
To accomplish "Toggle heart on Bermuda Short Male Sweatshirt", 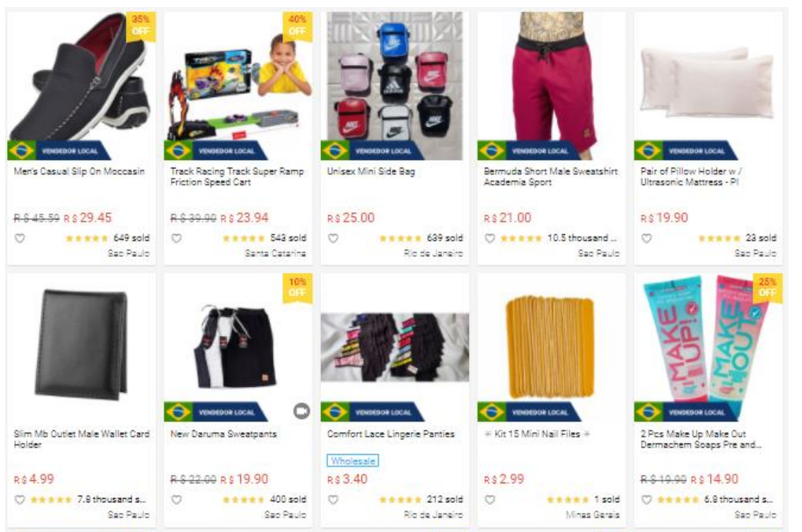I will click(490, 238).
